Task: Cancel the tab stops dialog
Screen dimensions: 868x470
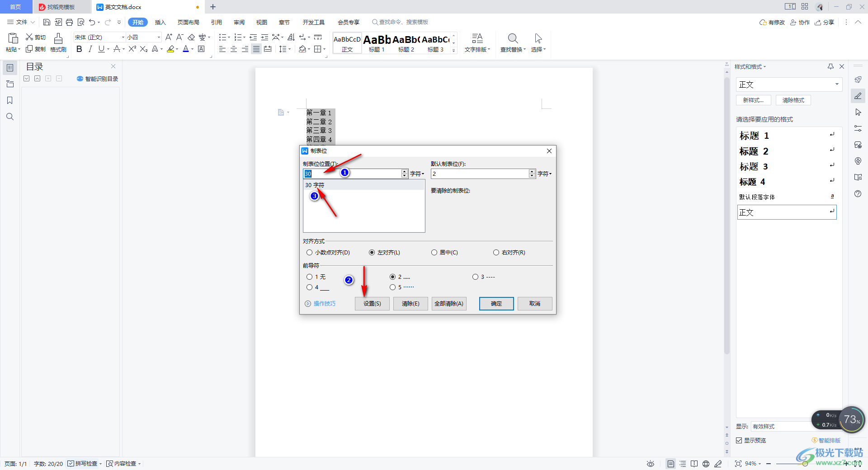Action: click(x=535, y=304)
